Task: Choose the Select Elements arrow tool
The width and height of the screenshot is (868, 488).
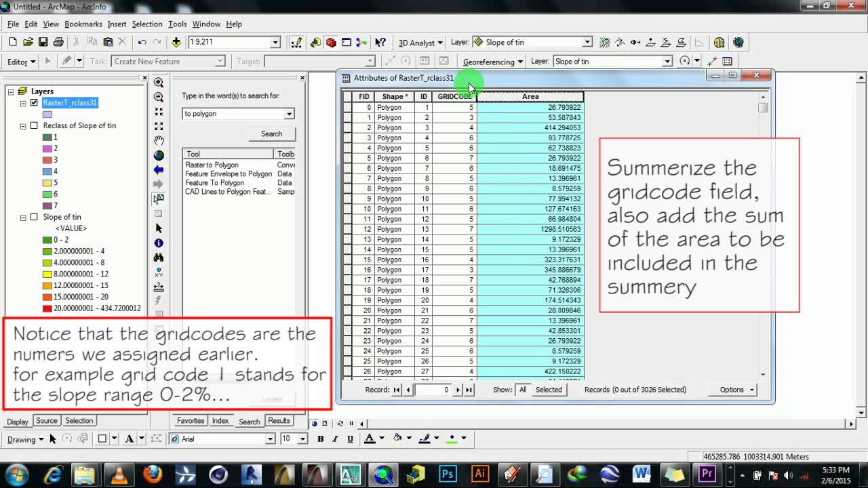Action: [159, 228]
